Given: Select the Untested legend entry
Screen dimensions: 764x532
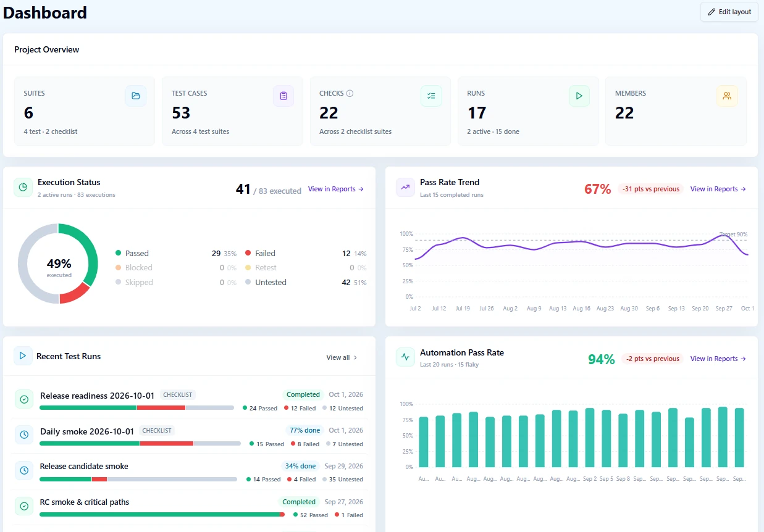Looking at the screenshot, I should click(306, 282).
